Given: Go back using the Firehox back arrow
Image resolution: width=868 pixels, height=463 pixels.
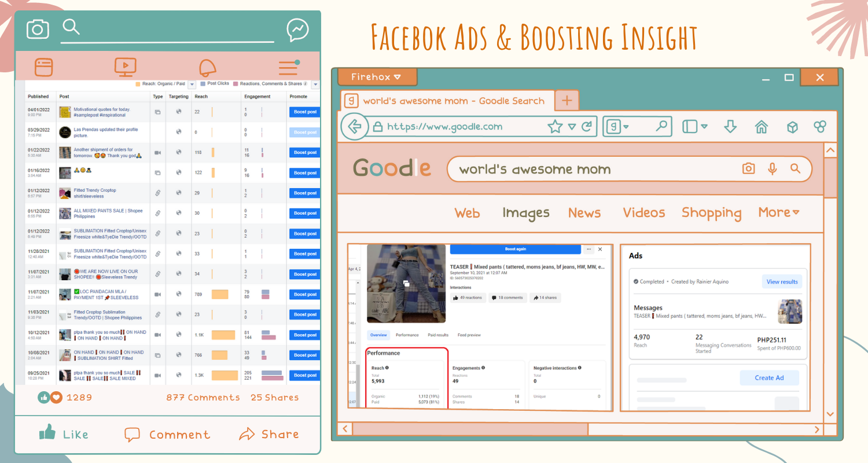Looking at the screenshot, I should coord(355,127).
